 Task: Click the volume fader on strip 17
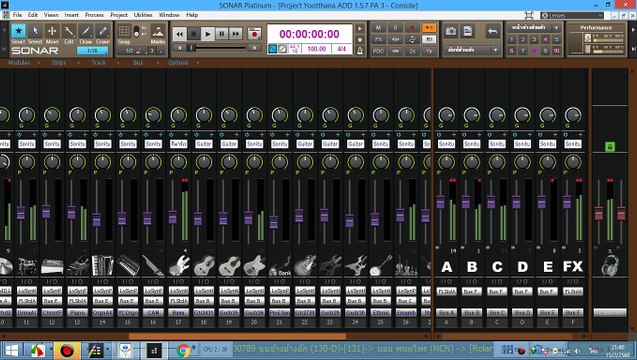coord(173,217)
